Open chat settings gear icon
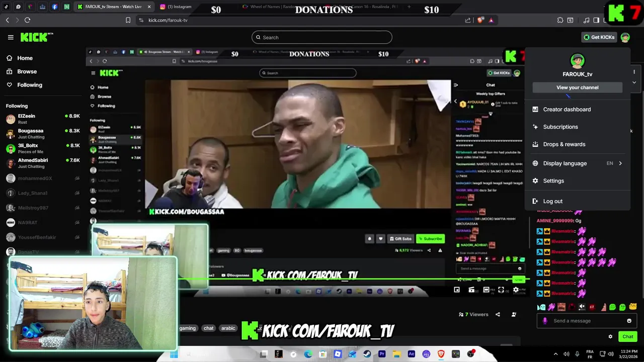This screenshot has width=644, height=362. [610, 336]
